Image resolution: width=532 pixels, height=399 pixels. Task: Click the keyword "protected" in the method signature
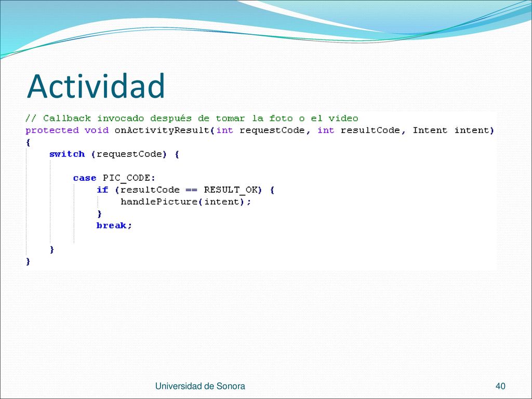52,130
